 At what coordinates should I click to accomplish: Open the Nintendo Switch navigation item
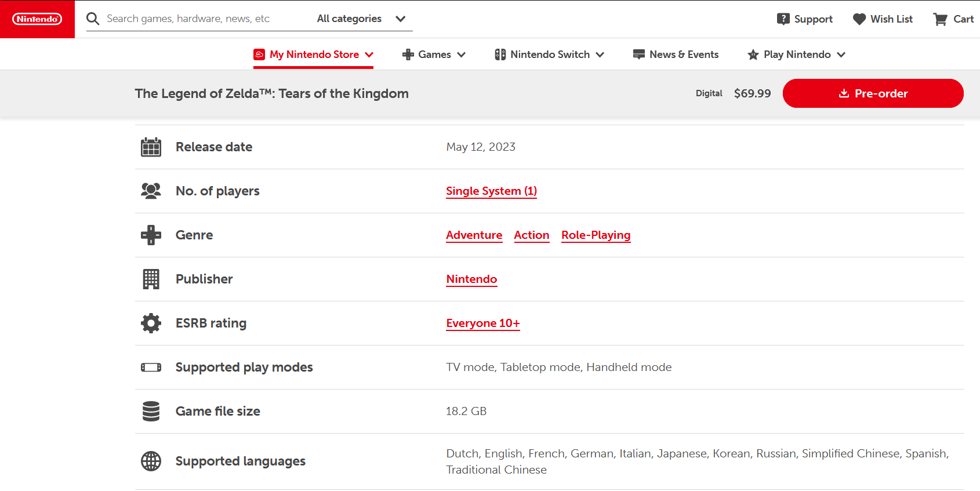coord(549,54)
